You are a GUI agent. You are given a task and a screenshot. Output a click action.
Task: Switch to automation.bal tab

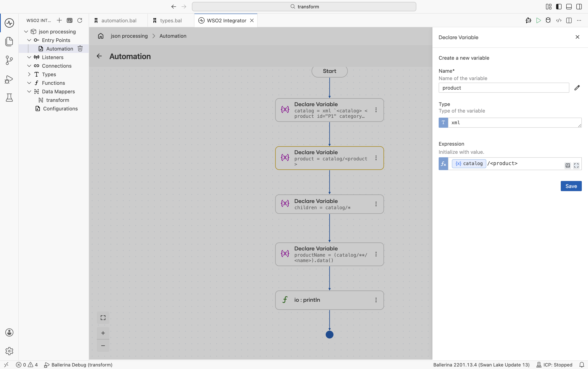click(118, 20)
